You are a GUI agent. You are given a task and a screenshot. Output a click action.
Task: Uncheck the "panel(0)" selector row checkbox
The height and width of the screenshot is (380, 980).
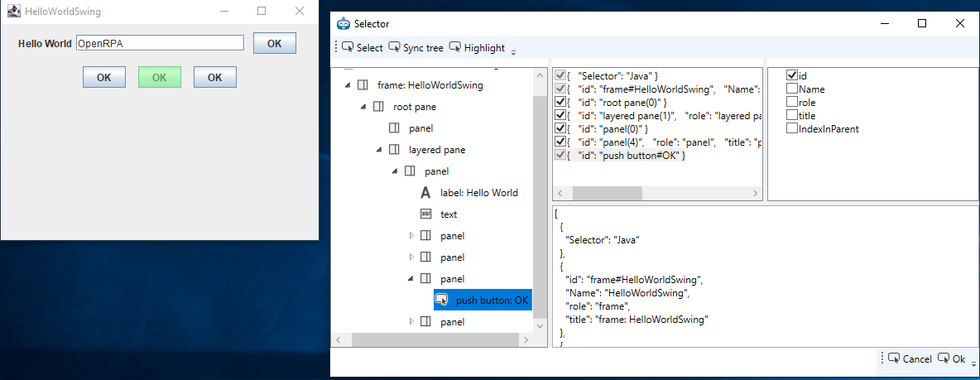click(560, 129)
